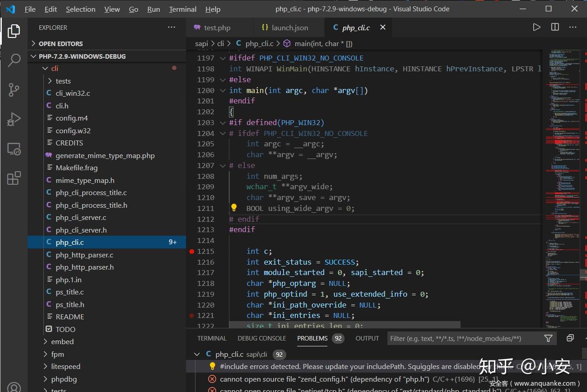Toggle the breakpoint on line 1215
The height and width of the screenshot is (392, 587).
pos(192,251)
